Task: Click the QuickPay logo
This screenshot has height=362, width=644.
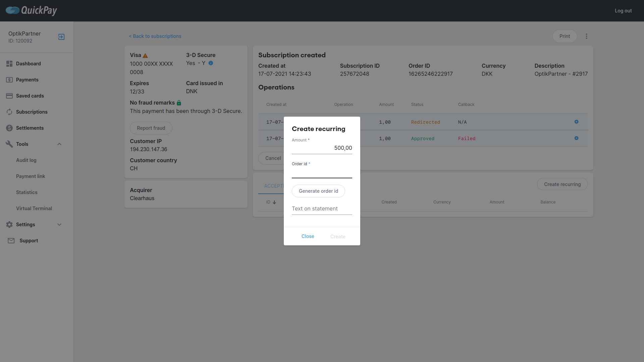Action: click(x=31, y=10)
